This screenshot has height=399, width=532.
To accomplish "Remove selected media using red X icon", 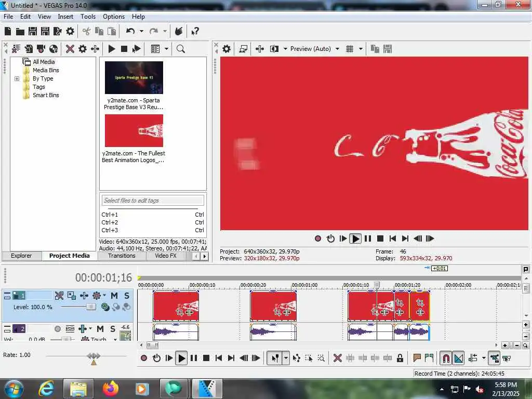I will point(70,49).
